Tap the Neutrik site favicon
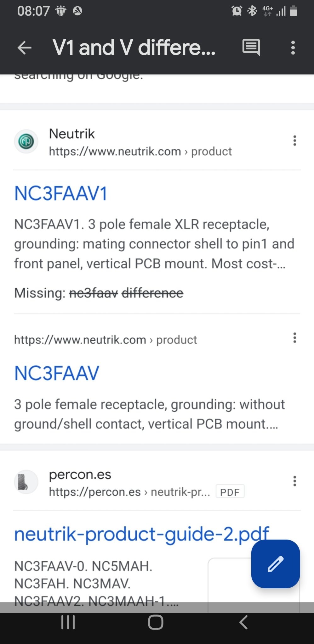The height and width of the screenshot is (644, 314). click(26, 142)
